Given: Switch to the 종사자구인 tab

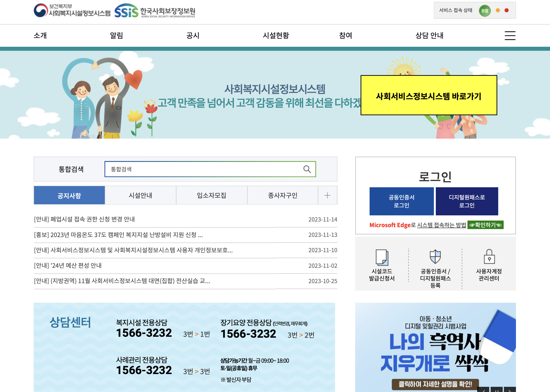Looking at the screenshot, I should click(x=283, y=195).
